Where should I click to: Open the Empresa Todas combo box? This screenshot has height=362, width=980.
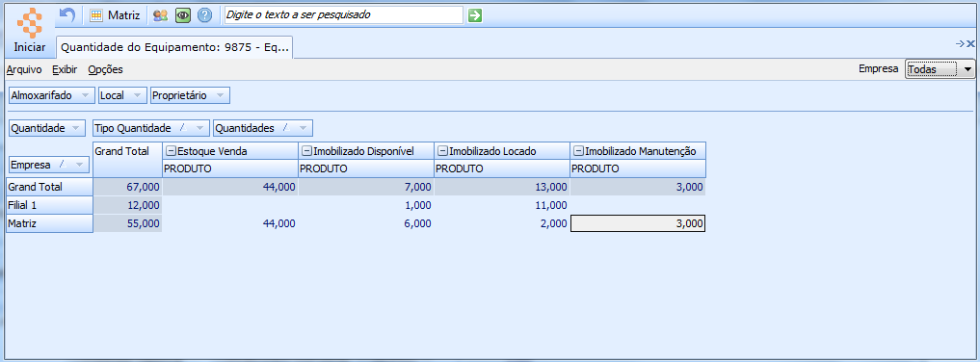pos(940,69)
